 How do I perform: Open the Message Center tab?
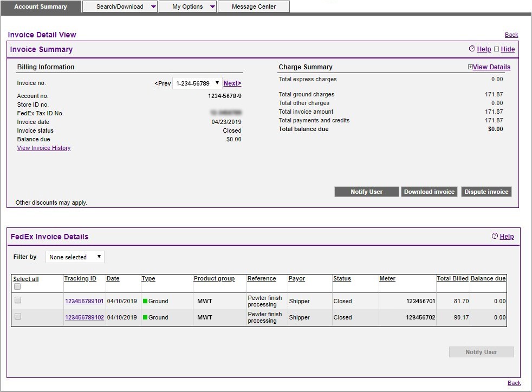point(254,7)
